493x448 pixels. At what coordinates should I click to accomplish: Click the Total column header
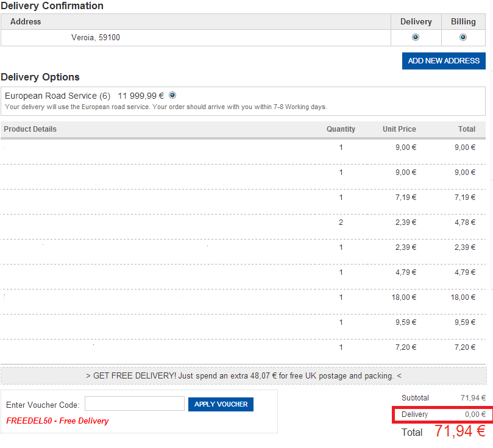pyautogui.click(x=467, y=129)
